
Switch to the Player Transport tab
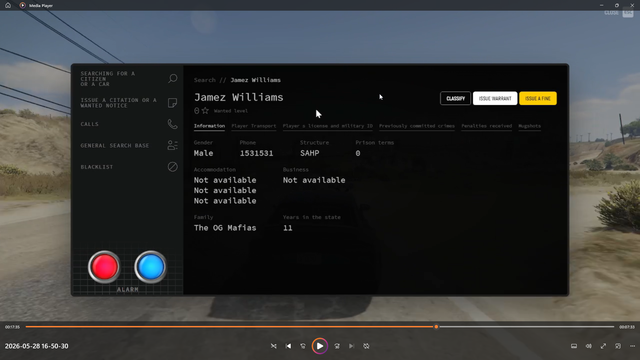coord(254,126)
